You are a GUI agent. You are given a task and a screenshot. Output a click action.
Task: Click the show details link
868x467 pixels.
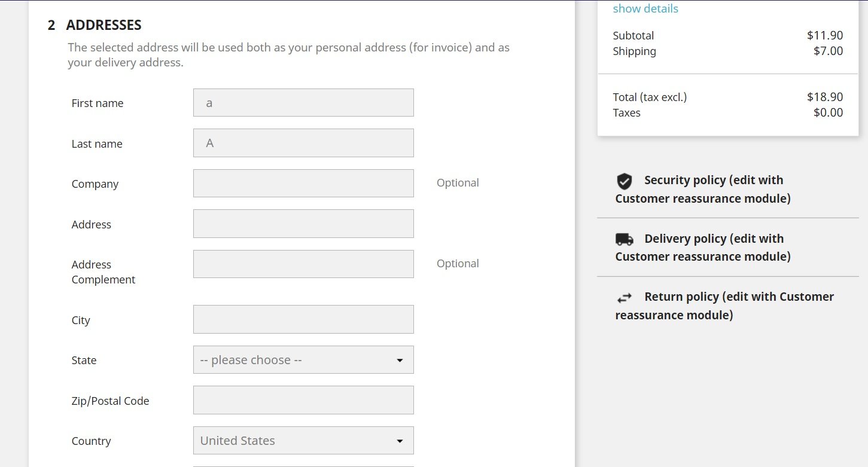[645, 8]
